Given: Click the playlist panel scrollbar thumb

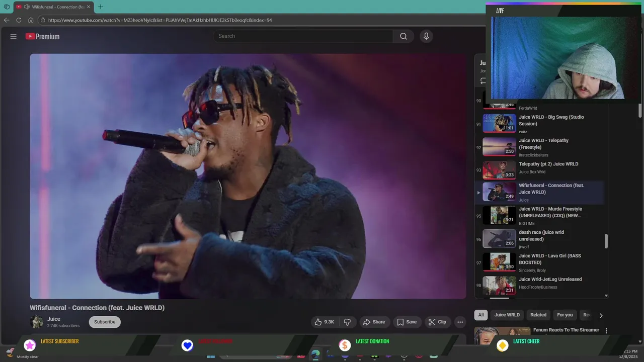Looking at the screenshot, I should pyautogui.click(x=606, y=241).
